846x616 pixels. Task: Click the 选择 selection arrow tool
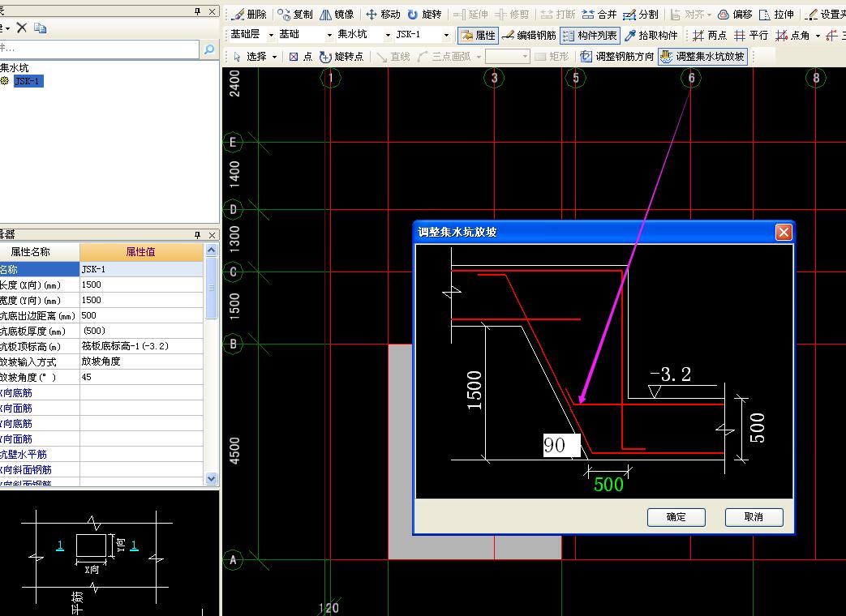251,57
